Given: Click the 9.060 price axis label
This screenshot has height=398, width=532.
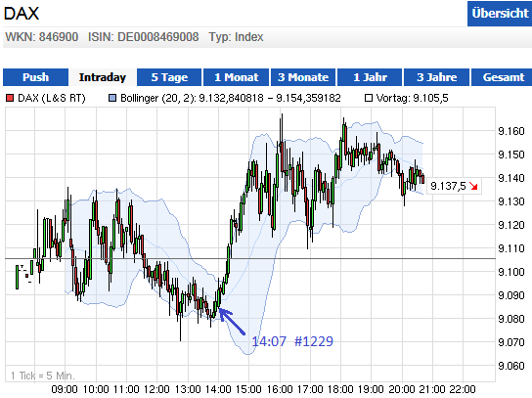Looking at the screenshot, I should pos(510,366).
